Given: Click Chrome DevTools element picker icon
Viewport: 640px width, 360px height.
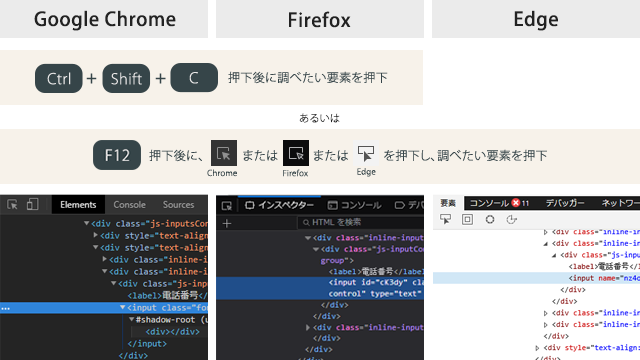Looking at the screenshot, I should click(12, 204).
